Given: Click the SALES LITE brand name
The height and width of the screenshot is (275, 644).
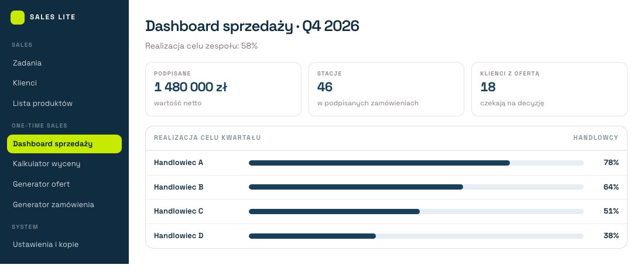Looking at the screenshot, I should (x=53, y=17).
